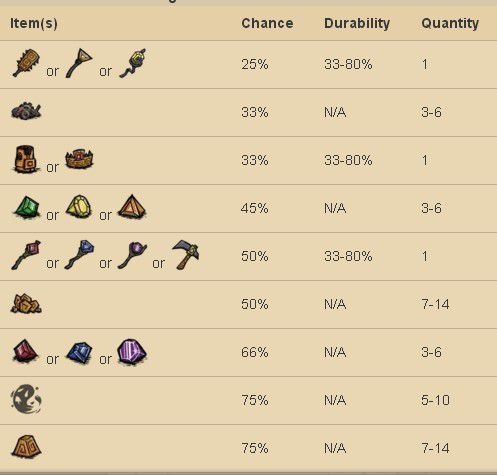The height and width of the screenshot is (475, 497).
Task: Click the Ice Staff blue icon
Action: pyautogui.click(x=79, y=255)
